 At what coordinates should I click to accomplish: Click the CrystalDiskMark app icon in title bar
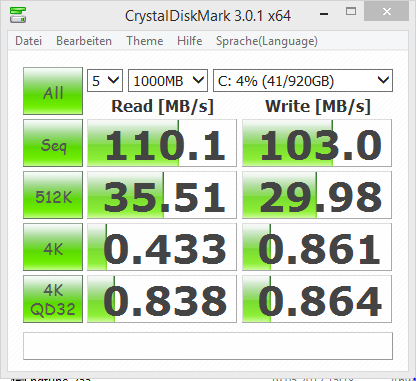point(18,15)
